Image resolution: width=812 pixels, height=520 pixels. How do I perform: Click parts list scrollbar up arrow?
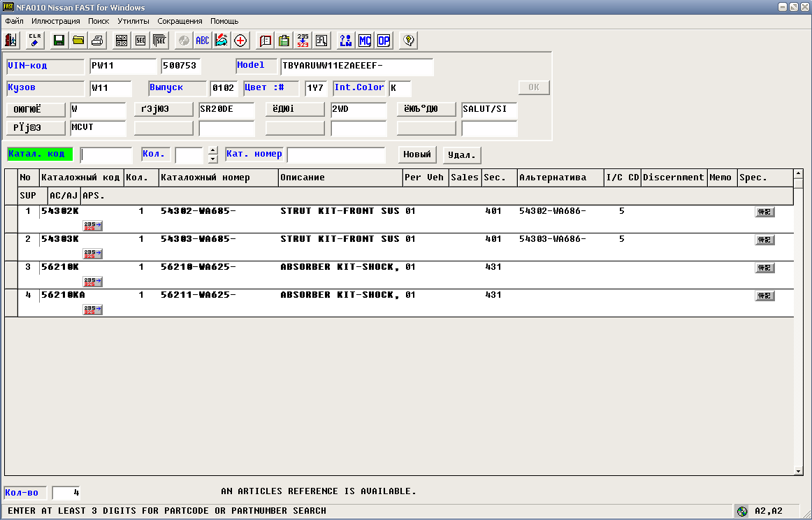click(x=799, y=173)
